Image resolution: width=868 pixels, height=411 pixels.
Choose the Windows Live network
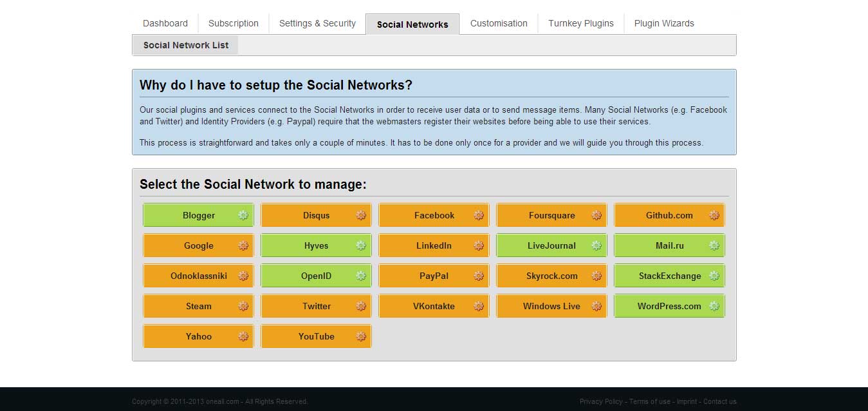point(552,306)
